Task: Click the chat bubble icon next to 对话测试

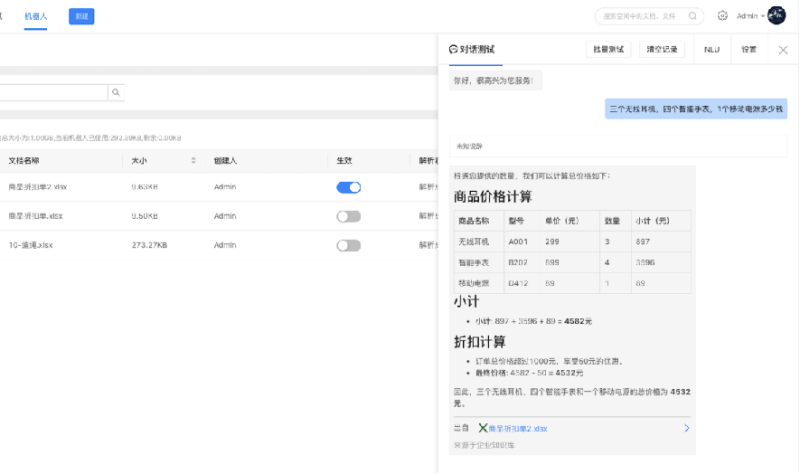Action: click(453, 49)
